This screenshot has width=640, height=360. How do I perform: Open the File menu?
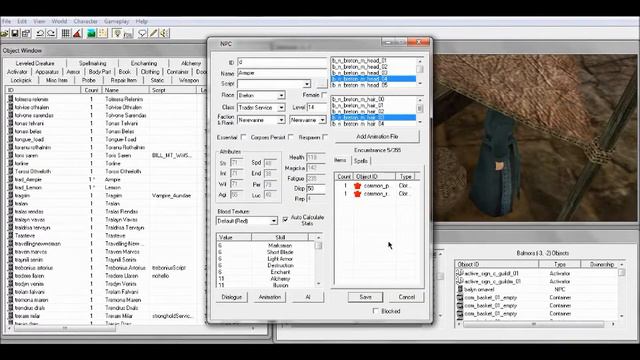[x=7, y=21]
